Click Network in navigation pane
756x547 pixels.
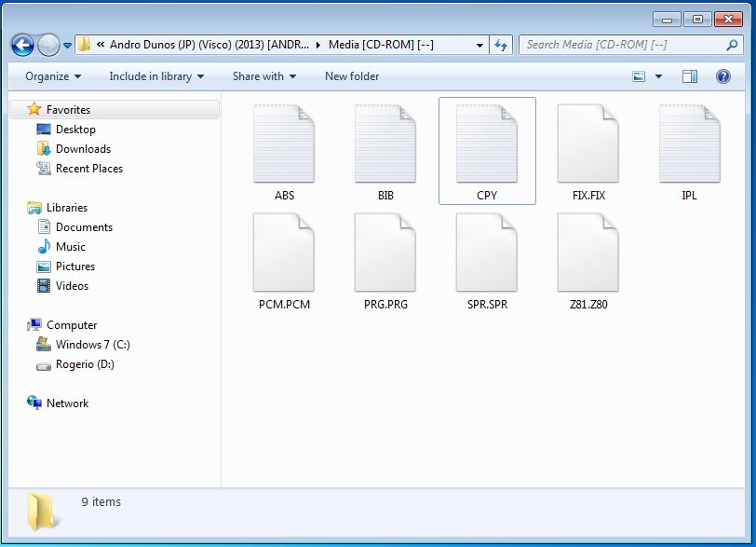tap(67, 403)
